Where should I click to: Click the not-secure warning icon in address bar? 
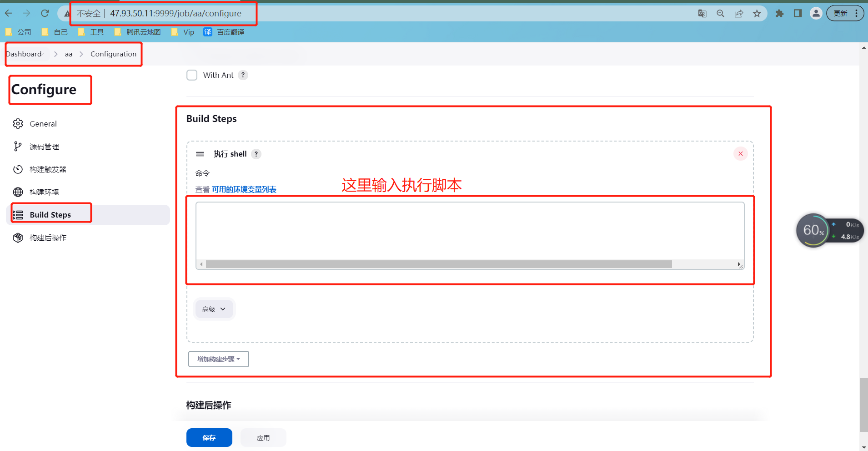[x=67, y=14]
